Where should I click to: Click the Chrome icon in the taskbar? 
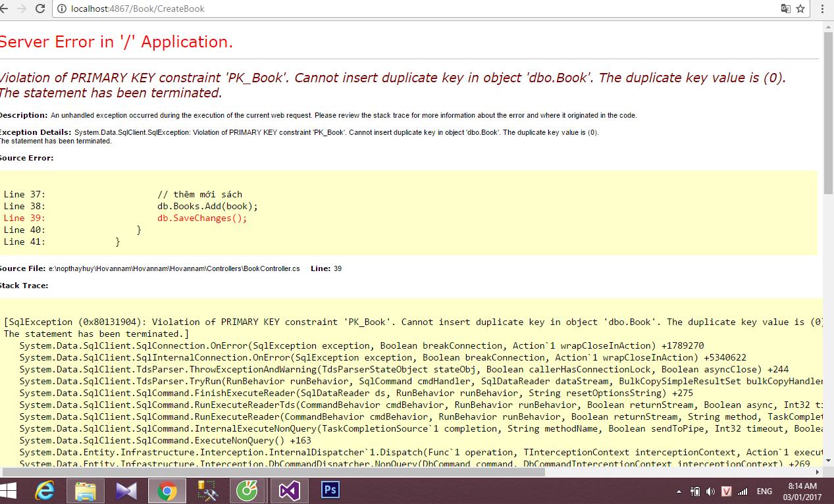167,491
